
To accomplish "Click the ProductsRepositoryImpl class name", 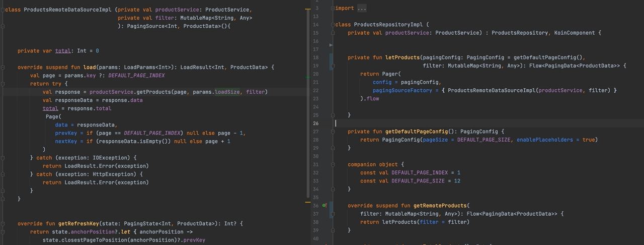I will [388, 24].
